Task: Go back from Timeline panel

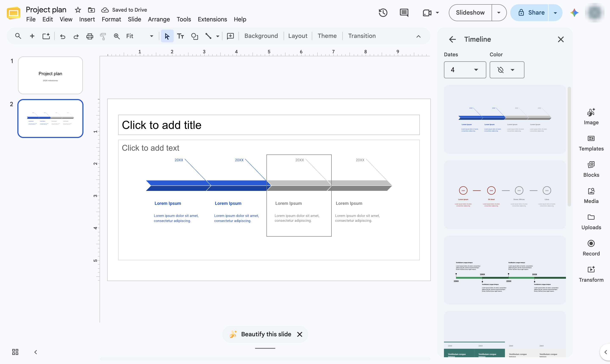Action: [452, 39]
